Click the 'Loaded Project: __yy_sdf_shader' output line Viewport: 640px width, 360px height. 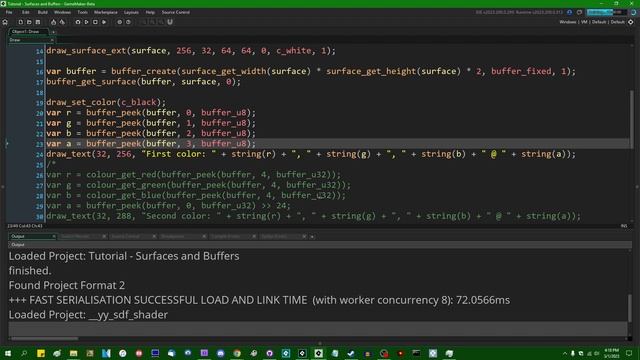(88, 315)
